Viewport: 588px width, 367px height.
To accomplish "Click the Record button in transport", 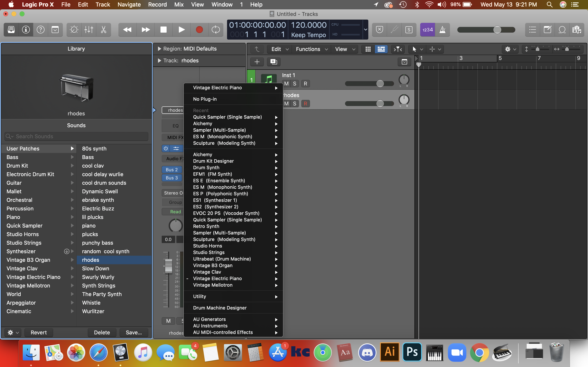I will [x=199, y=30].
